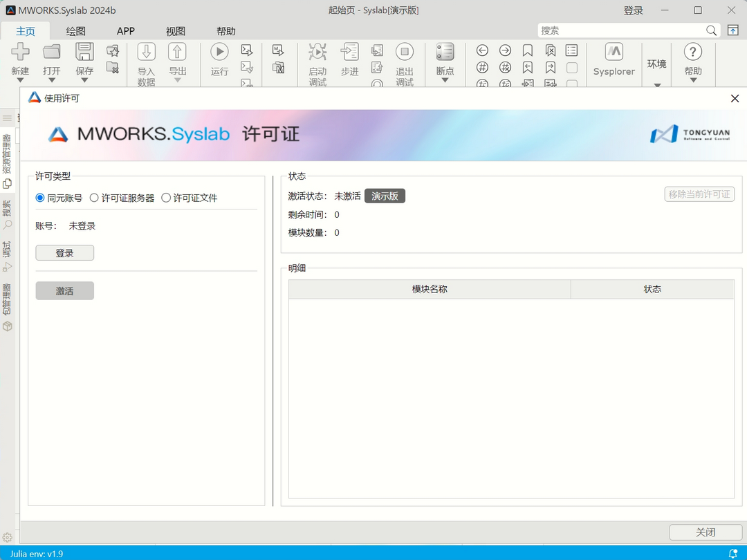Click the plain bookmark icon

point(527,50)
